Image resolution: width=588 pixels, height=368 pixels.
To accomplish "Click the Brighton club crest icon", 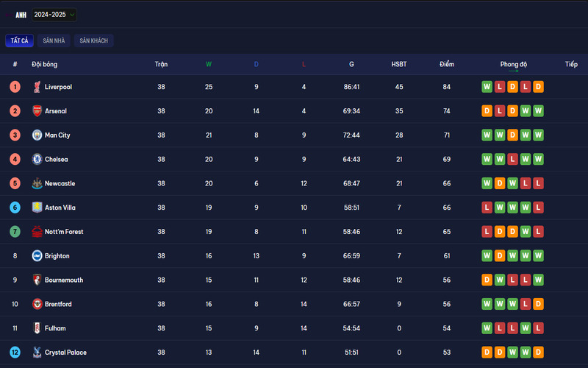I will pos(37,255).
